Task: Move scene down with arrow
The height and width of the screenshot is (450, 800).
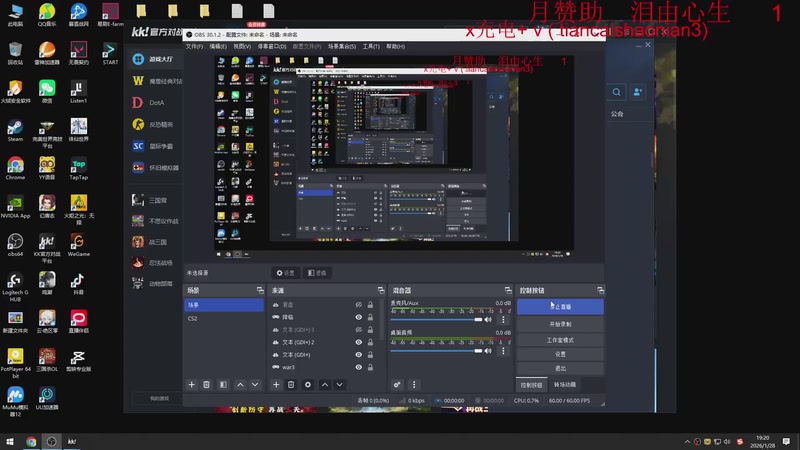Action: (x=255, y=385)
